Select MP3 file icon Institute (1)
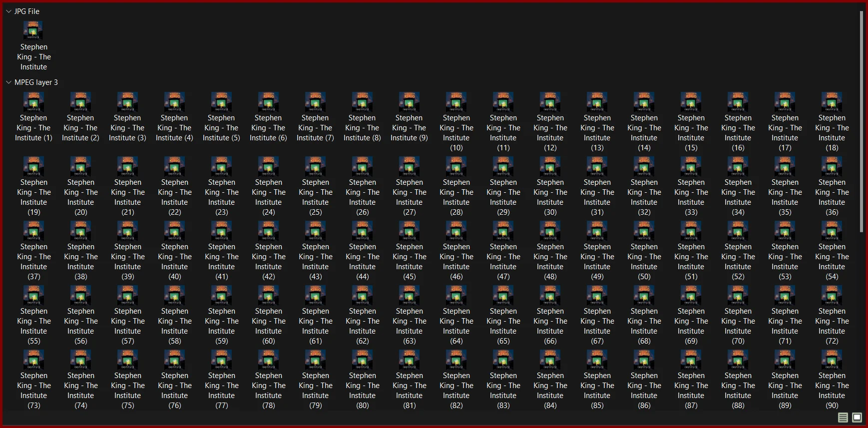868x428 pixels. 33,101
